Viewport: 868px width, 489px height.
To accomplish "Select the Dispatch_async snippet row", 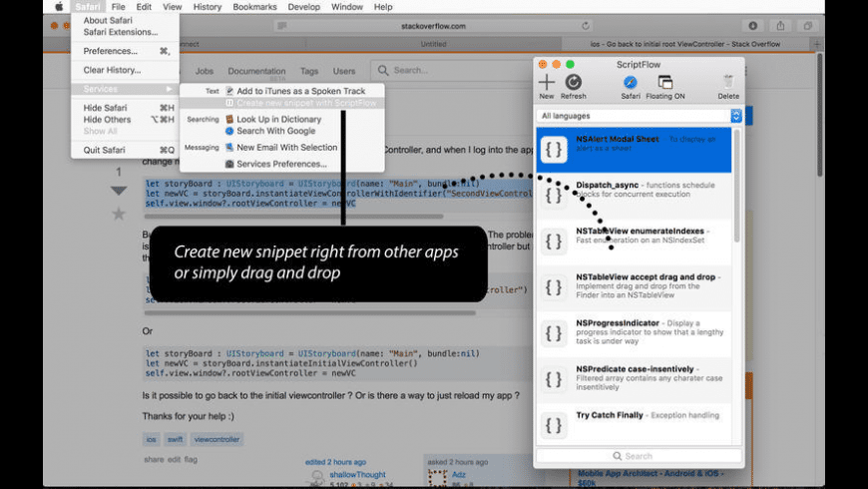I will click(x=634, y=196).
